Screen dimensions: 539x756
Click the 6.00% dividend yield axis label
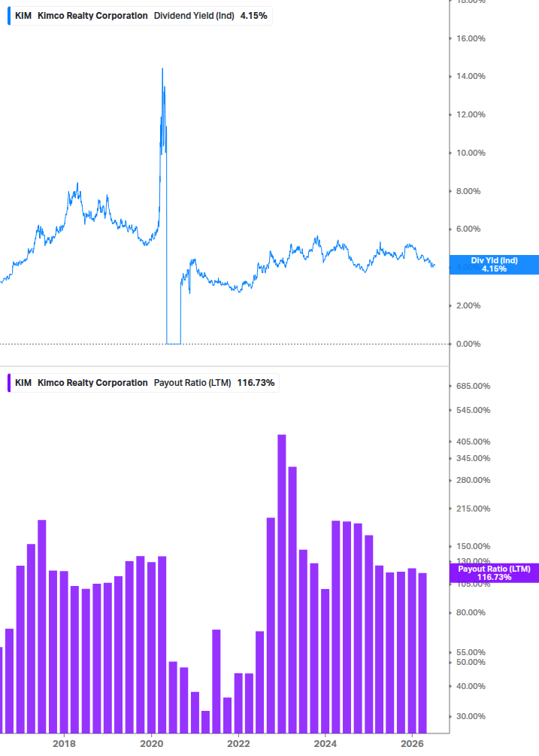(468, 229)
